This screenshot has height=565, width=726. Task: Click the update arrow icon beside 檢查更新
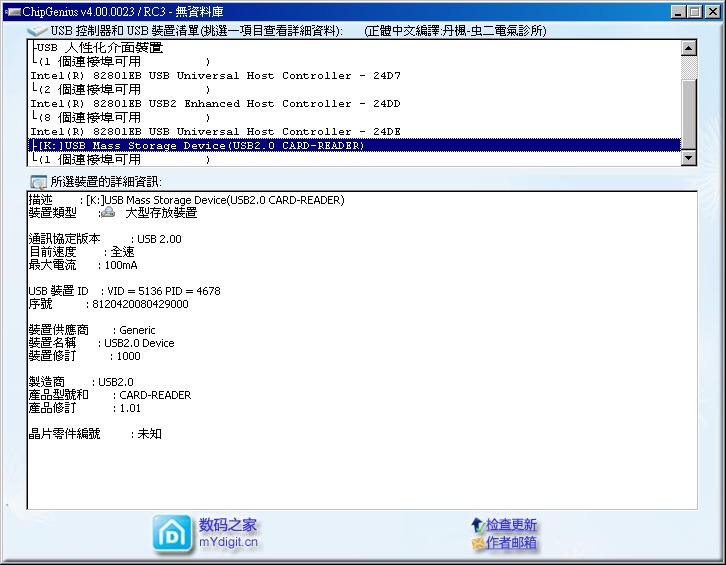477,525
